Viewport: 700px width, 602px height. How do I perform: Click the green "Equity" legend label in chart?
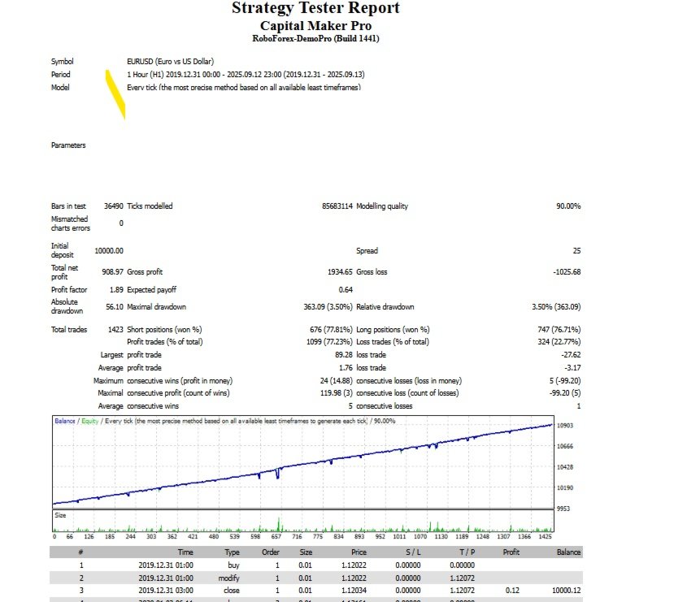click(89, 421)
